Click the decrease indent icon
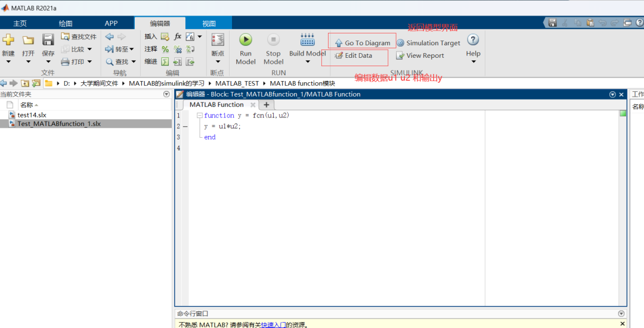 pyautogui.click(x=190, y=62)
